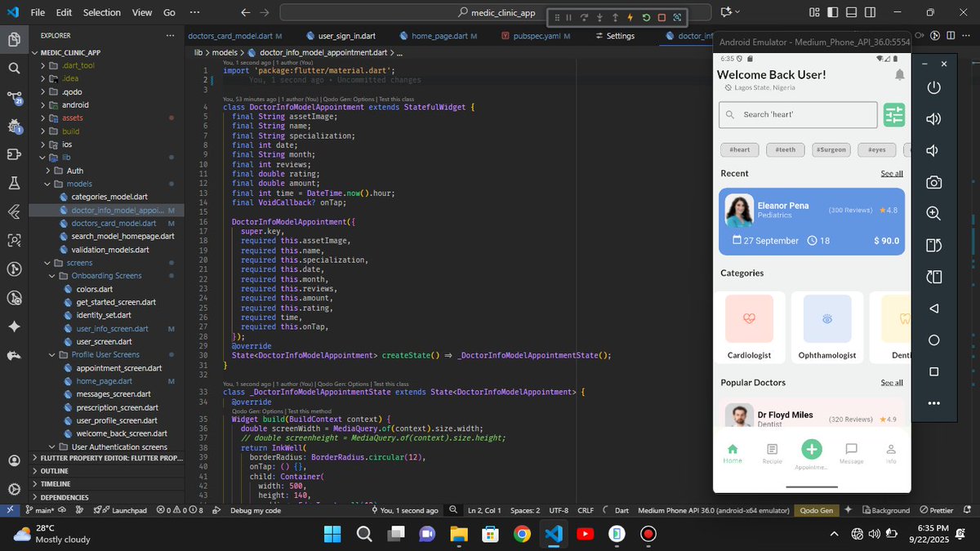Open the Search view in activity bar
Viewport: 980px width, 551px height.
[14, 68]
